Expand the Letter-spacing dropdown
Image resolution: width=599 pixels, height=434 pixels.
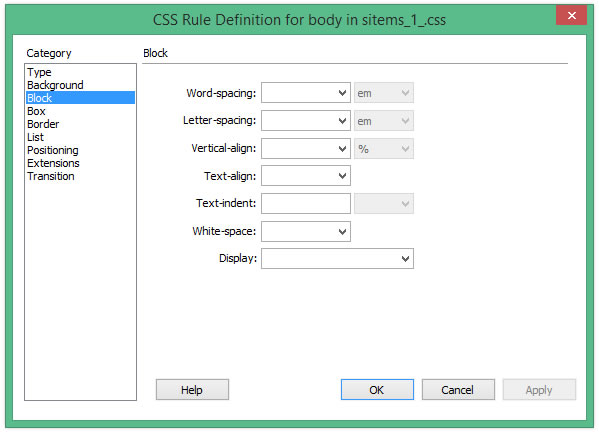click(x=306, y=121)
